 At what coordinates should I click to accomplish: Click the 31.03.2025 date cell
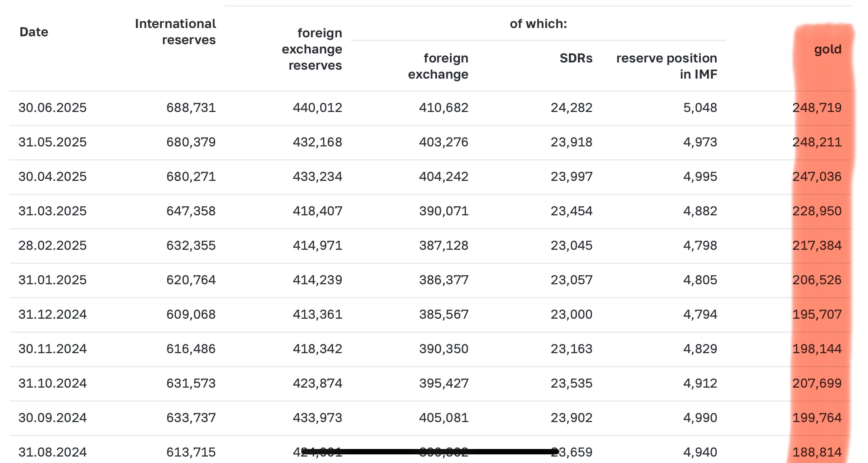click(x=53, y=211)
